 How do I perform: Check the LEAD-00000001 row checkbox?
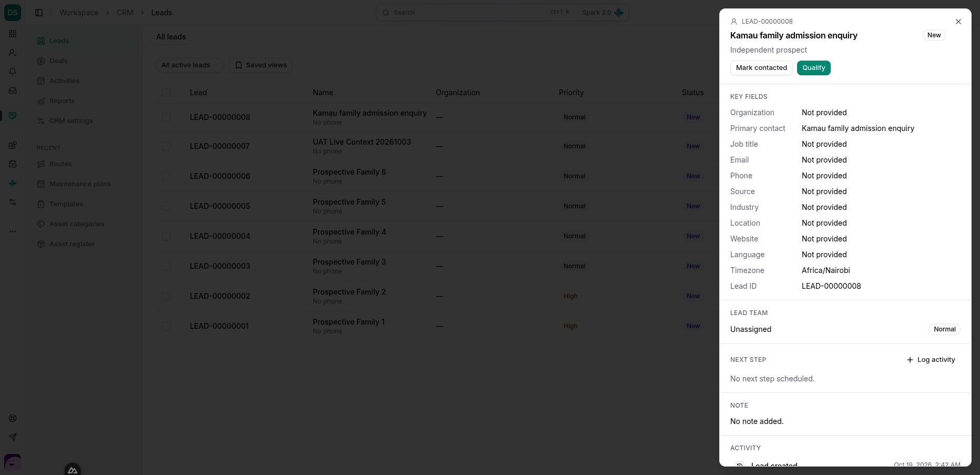pos(166,326)
